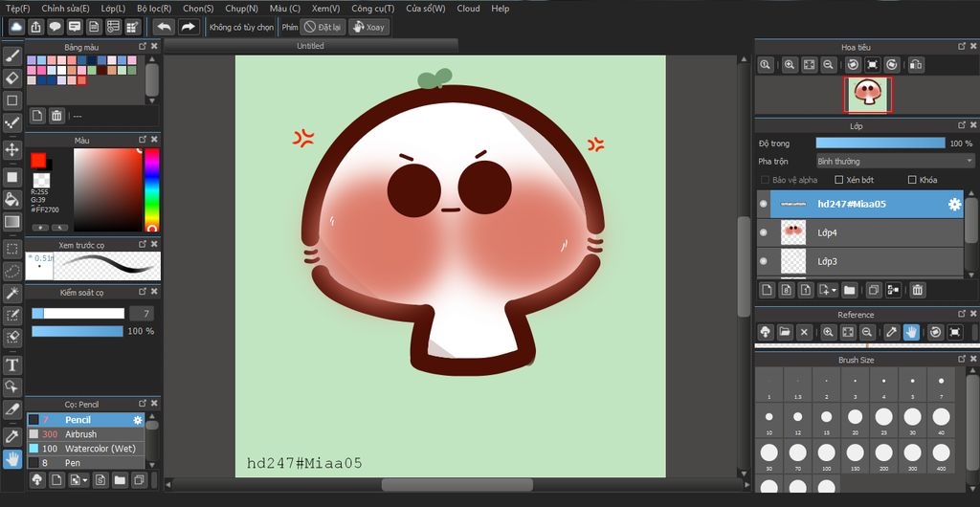Zoom in on the Hoa tiêu navigator
Image resolution: width=980 pixels, height=507 pixels.
pyautogui.click(x=790, y=64)
